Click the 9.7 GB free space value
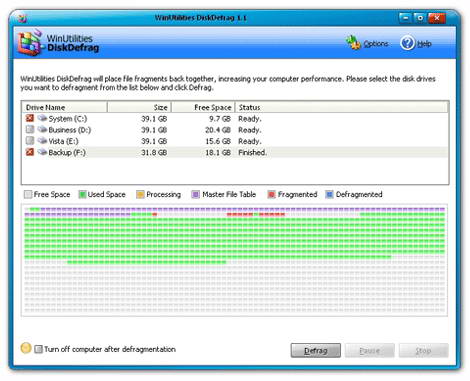 tap(220, 119)
